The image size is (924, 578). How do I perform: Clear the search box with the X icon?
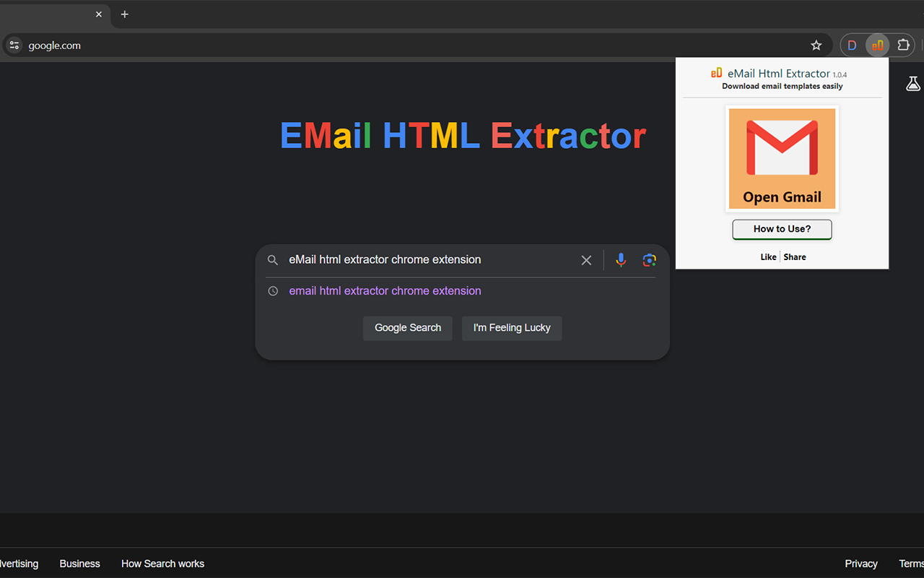(586, 260)
